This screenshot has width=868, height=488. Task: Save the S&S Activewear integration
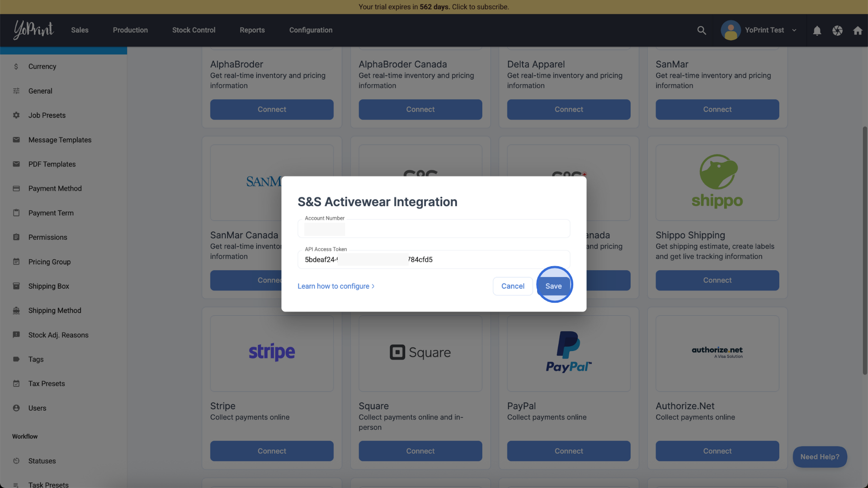[x=553, y=286]
